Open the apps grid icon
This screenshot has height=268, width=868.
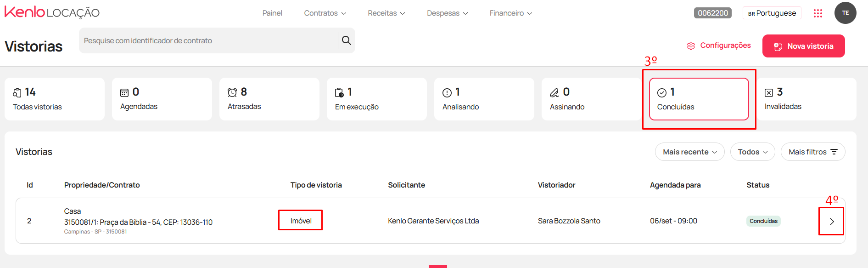click(818, 13)
